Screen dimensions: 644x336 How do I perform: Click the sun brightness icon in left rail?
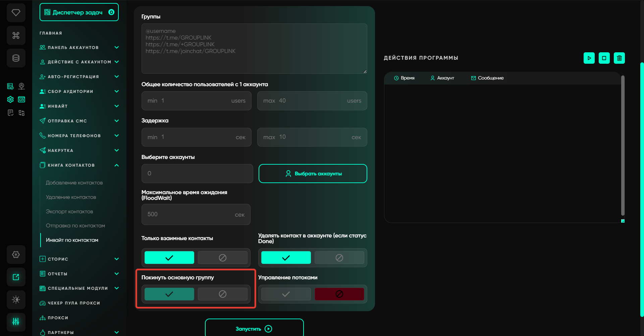pyautogui.click(x=16, y=299)
